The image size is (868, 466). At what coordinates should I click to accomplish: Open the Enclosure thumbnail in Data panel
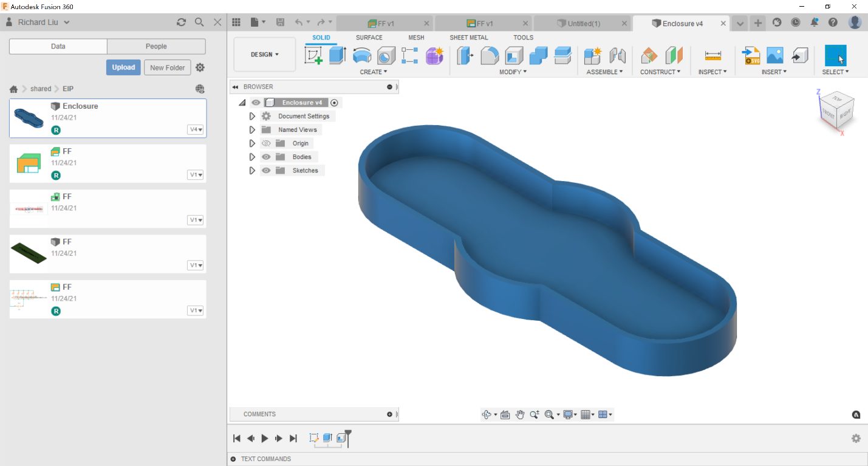pyautogui.click(x=29, y=117)
